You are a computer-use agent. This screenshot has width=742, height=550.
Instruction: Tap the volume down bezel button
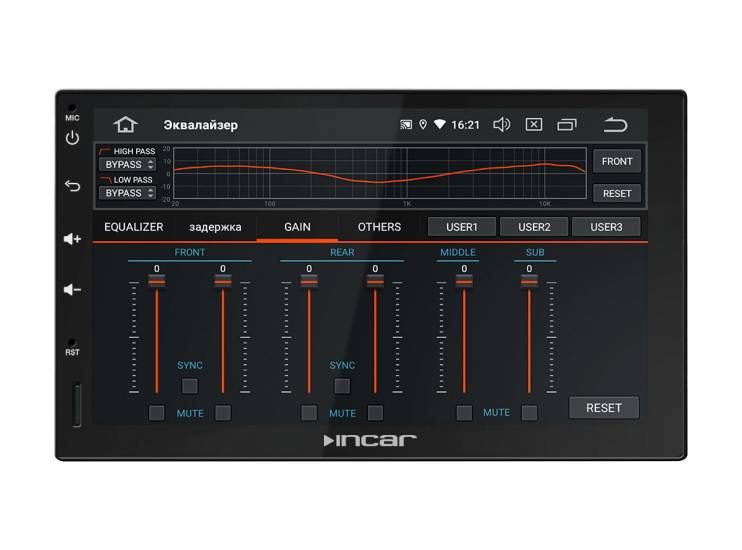(72, 289)
